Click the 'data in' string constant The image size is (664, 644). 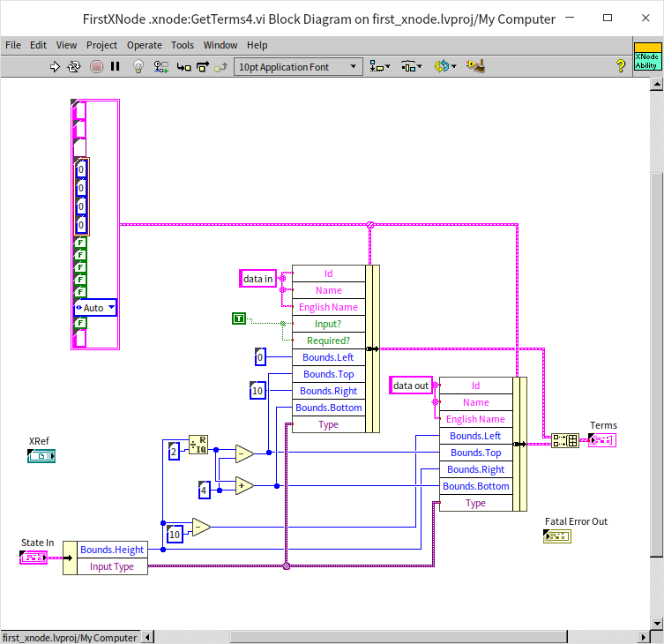point(257,279)
